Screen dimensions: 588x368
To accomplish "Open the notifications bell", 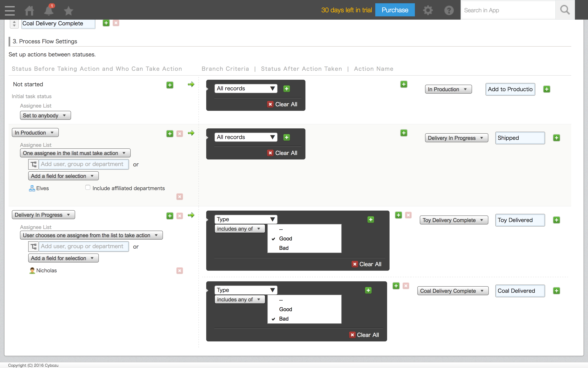I will tap(49, 10).
